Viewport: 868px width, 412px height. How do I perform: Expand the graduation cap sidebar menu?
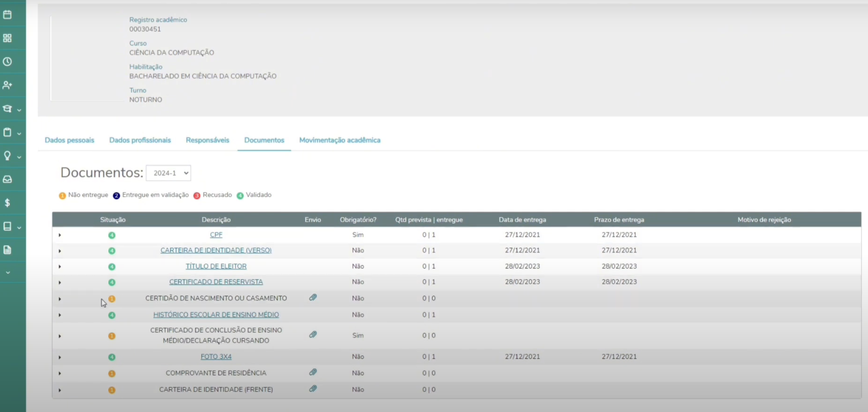pos(11,109)
